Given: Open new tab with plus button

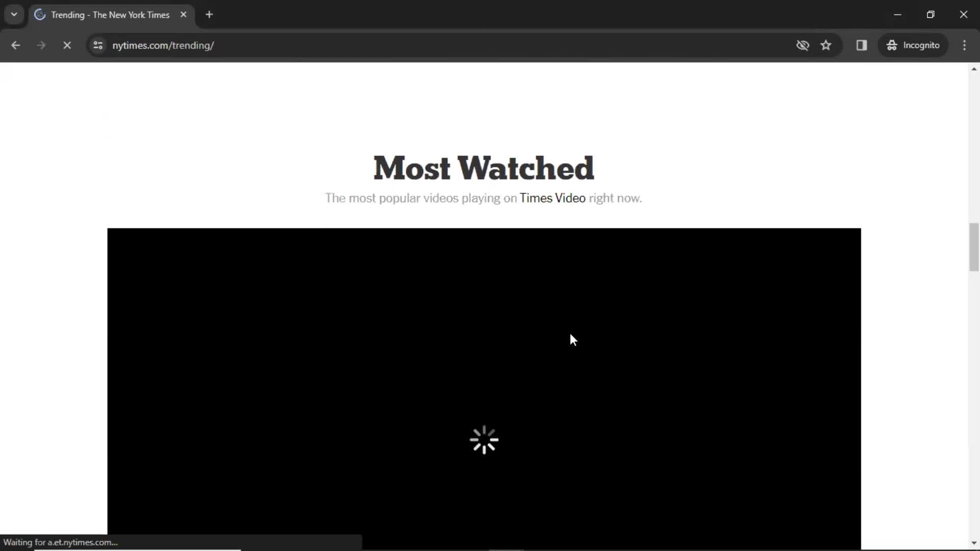Looking at the screenshot, I should 209,15.
